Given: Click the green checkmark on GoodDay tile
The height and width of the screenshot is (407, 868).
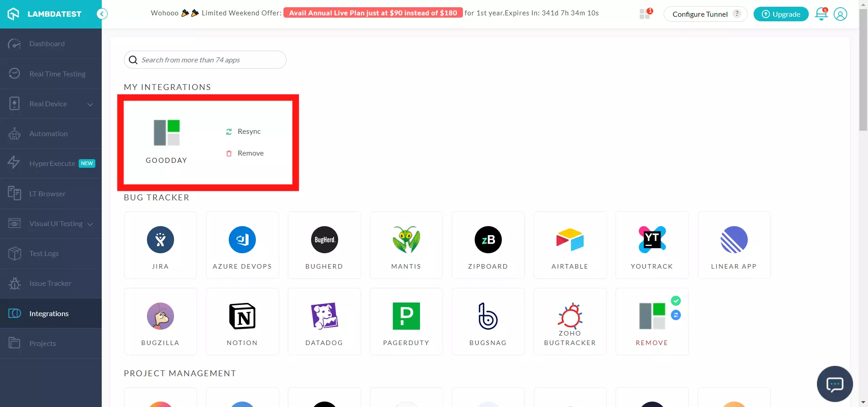Looking at the screenshot, I should [x=676, y=301].
